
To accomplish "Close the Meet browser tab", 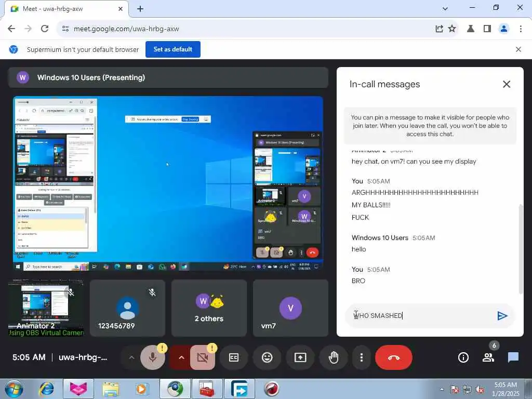I will [x=121, y=9].
